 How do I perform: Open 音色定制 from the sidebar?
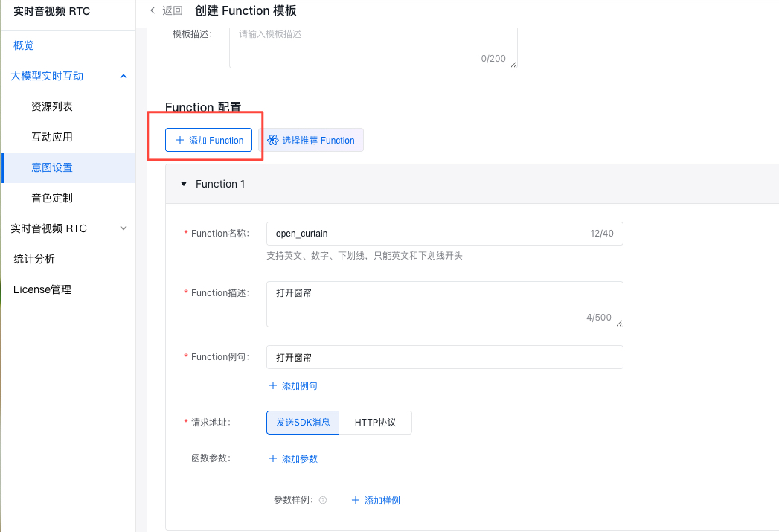(52, 198)
